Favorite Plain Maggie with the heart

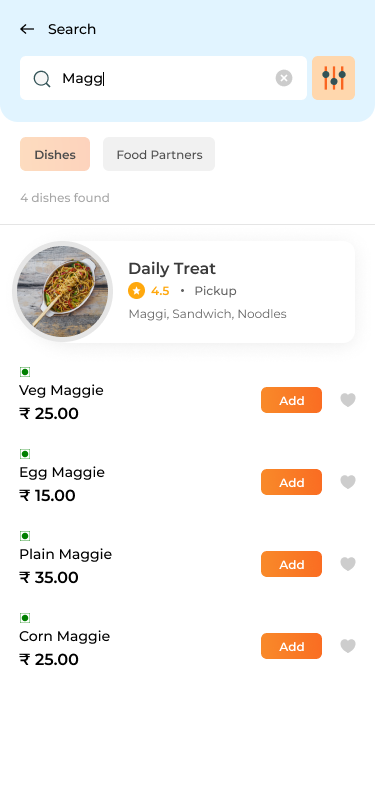coord(348,563)
